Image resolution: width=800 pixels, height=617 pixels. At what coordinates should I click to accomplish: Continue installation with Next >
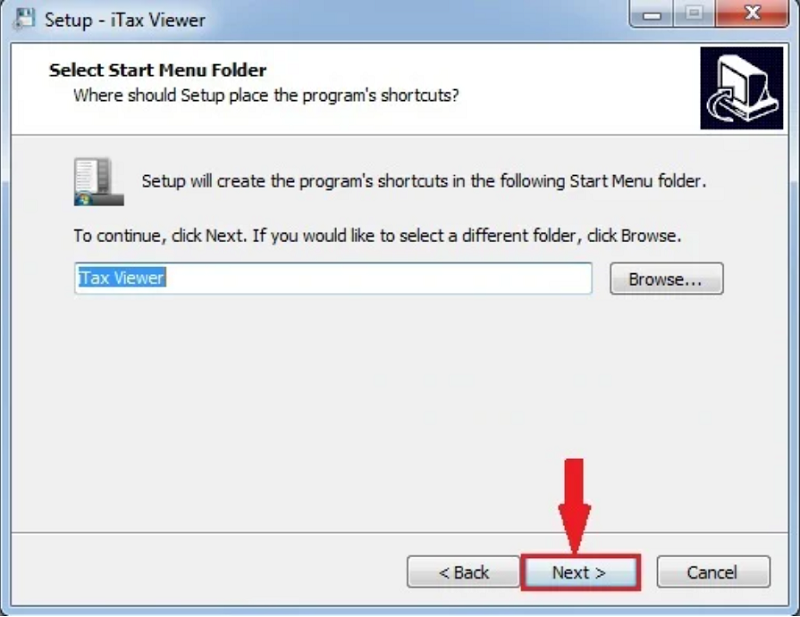point(580,572)
